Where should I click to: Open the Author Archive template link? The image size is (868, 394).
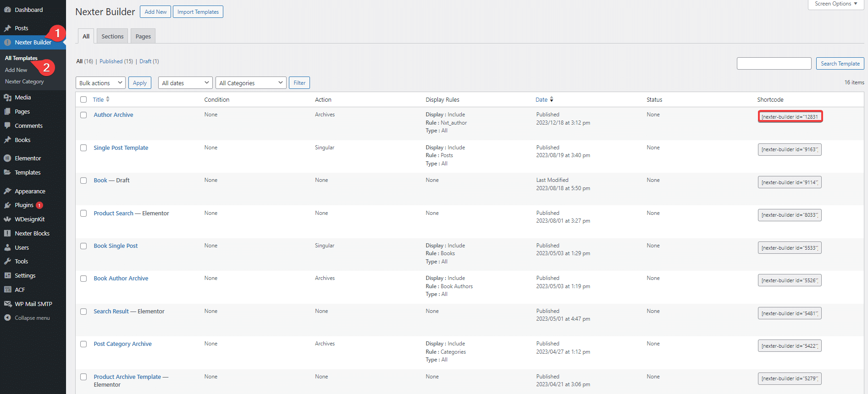coord(113,115)
